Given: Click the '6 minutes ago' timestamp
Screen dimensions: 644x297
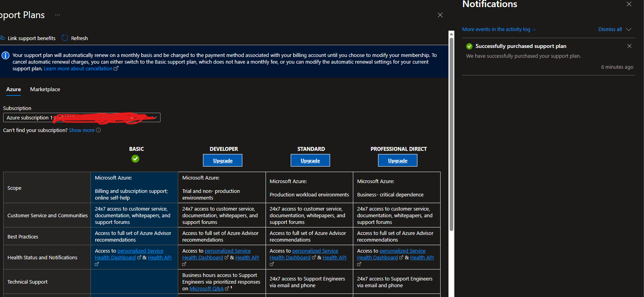Looking at the screenshot, I should 617,67.
